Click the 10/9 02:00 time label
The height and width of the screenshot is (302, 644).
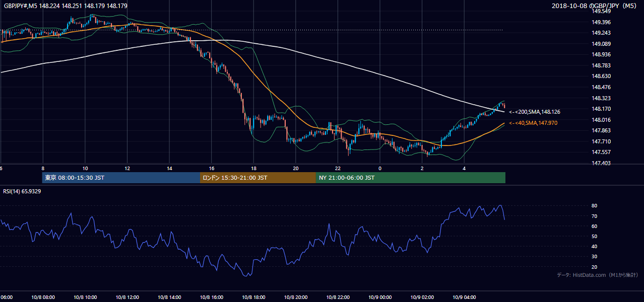(422, 297)
